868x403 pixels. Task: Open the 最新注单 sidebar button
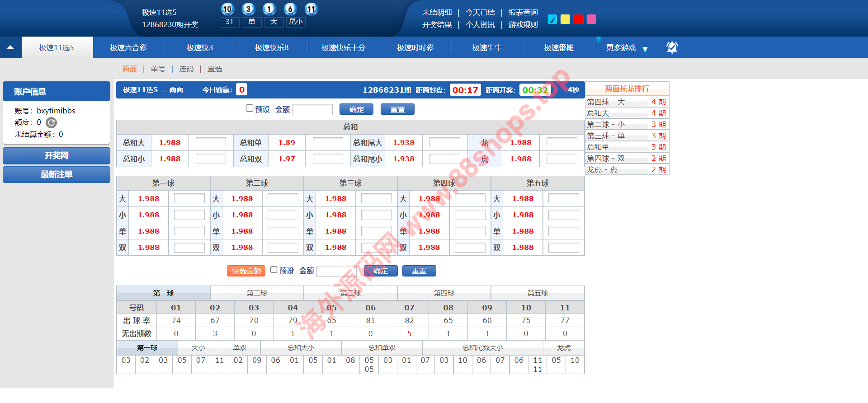point(57,174)
